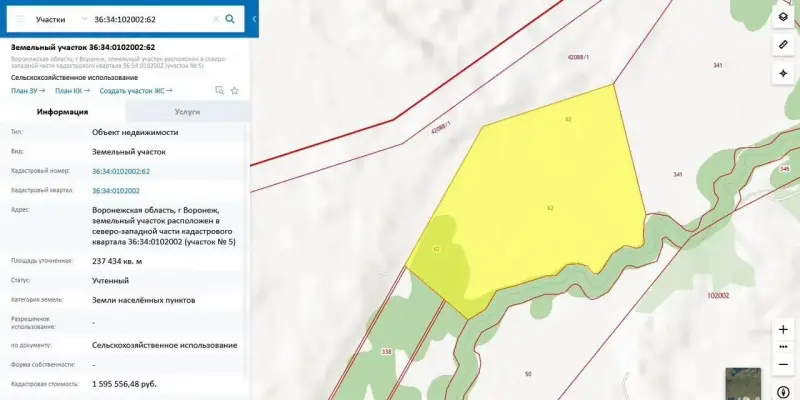Open the map layers icon
Viewport: 800px width, 400px height.
pos(783,17)
